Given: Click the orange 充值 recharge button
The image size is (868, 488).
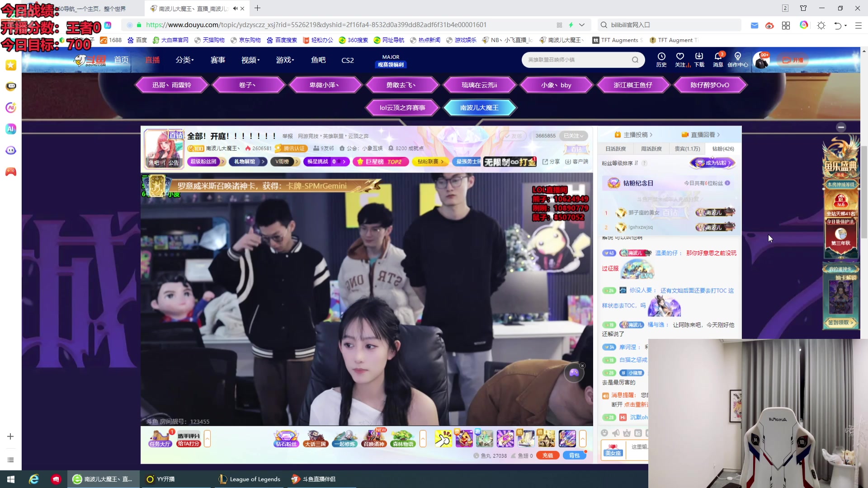Looking at the screenshot, I should coord(548,455).
